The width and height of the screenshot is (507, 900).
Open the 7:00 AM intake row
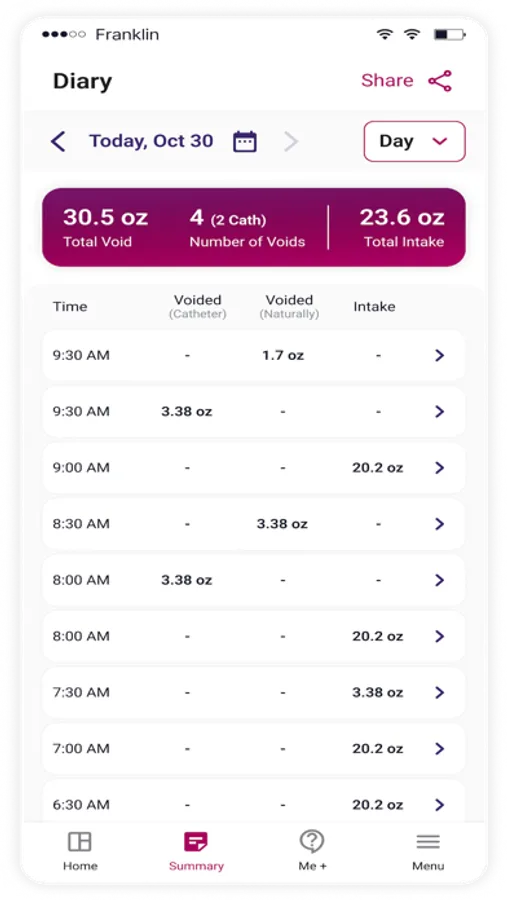click(253, 748)
